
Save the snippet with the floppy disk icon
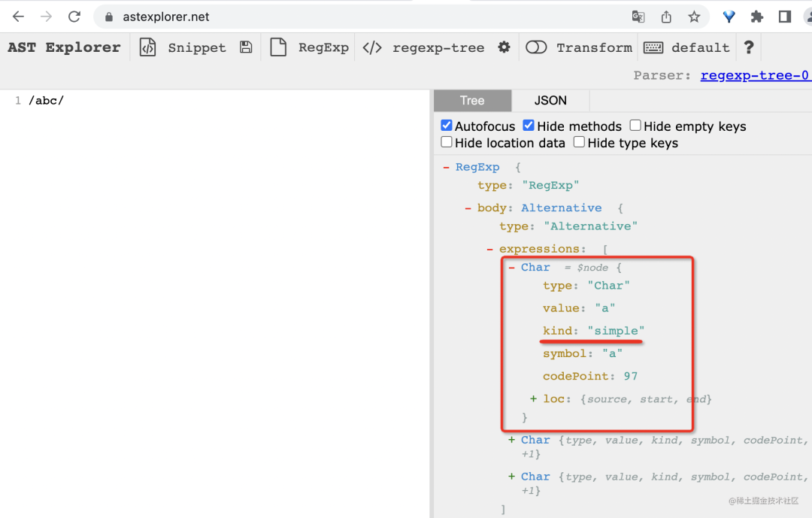tap(246, 47)
